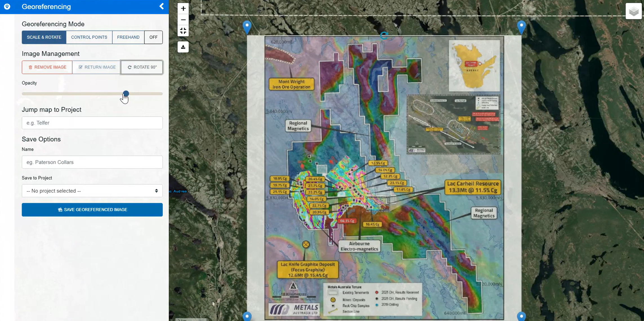
Task: Click the blue rotate handle above the image
Action: click(384, 35)
